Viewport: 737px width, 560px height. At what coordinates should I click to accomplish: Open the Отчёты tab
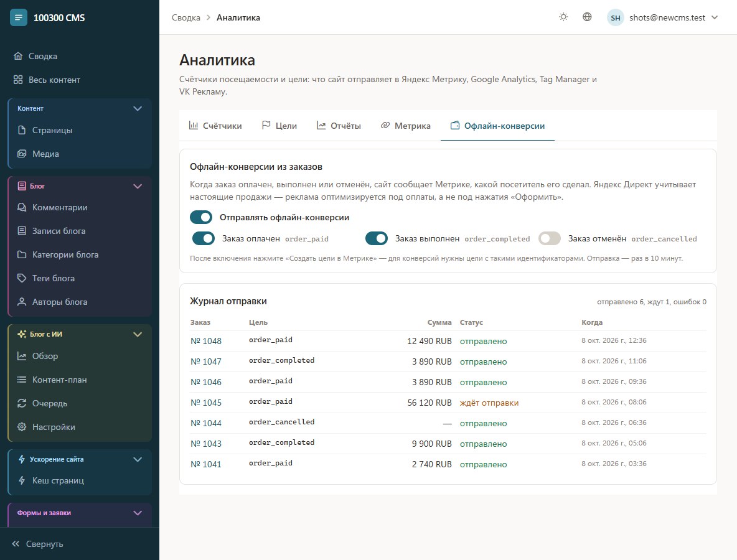[339, 126]
